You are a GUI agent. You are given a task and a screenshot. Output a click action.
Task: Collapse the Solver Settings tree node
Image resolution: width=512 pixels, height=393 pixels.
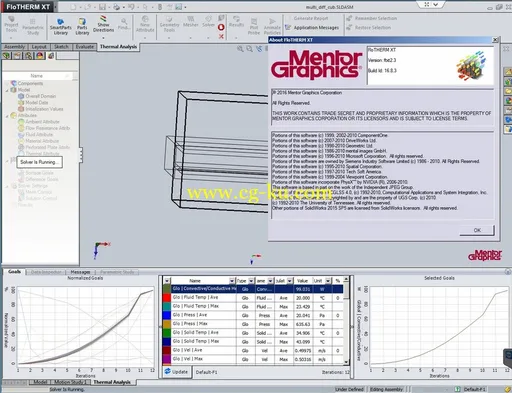(x=7, y=186)
